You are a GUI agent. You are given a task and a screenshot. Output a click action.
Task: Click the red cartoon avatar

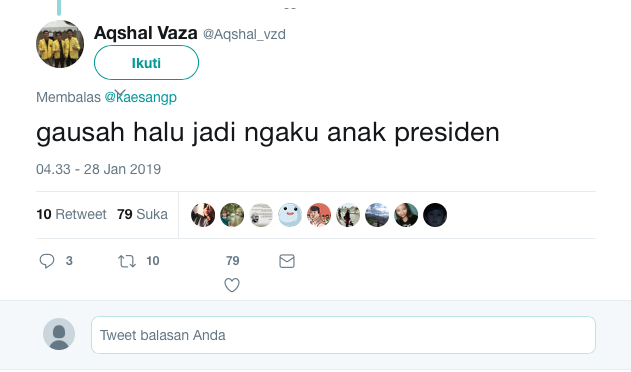[x=319, y=215]
